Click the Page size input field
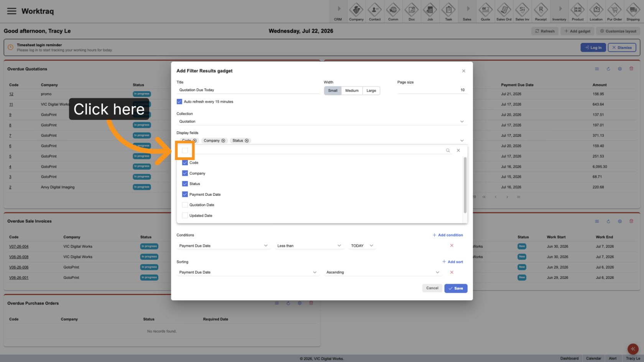644x362 pixels. (x=432, y=90)
